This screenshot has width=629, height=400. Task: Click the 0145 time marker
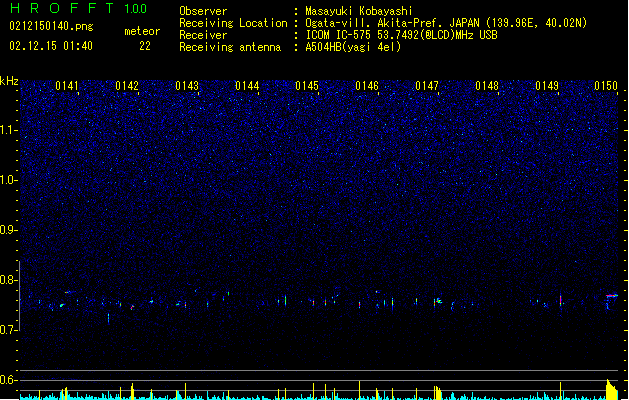(x=307, y=86)
